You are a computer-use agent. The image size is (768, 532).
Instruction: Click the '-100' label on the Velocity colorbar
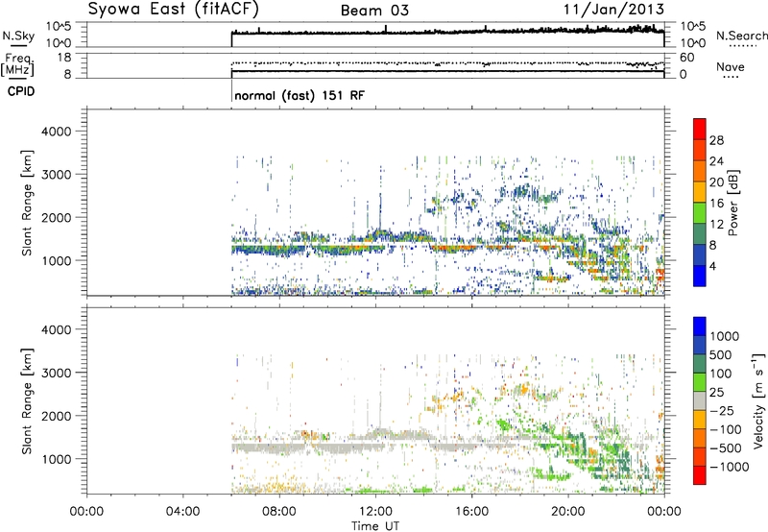pos(725,429)
